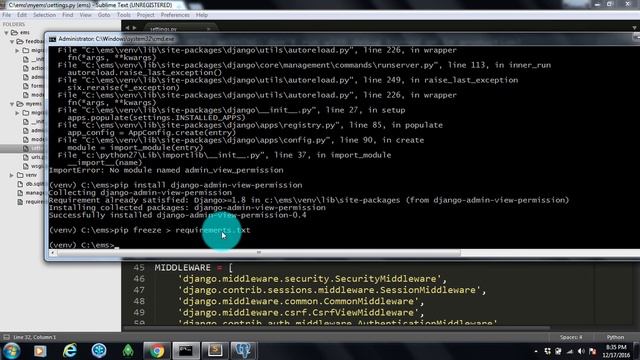Collapse the feedback folder in sidebar
The image size is (640, 360).
pos(12,41)
